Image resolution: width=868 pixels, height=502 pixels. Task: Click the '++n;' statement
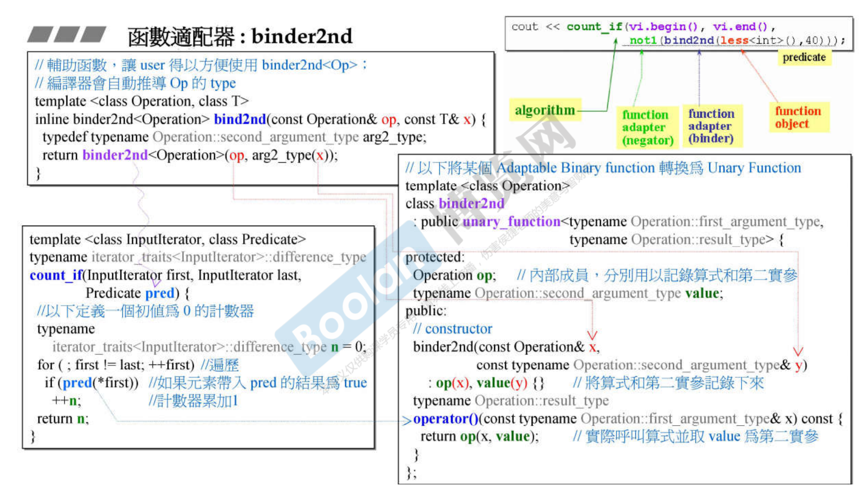click(x=66, y=401)
